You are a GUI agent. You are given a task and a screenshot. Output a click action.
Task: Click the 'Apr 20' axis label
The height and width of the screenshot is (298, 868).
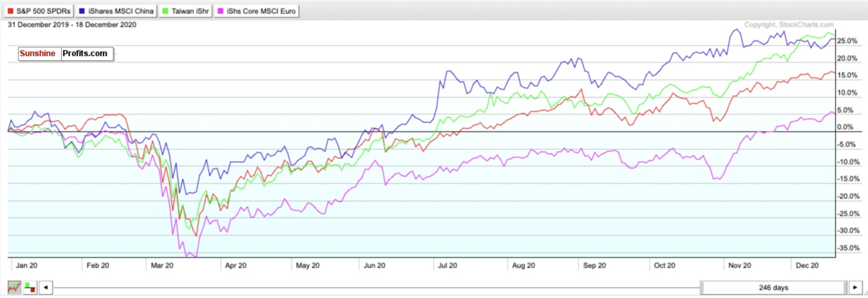235,265
